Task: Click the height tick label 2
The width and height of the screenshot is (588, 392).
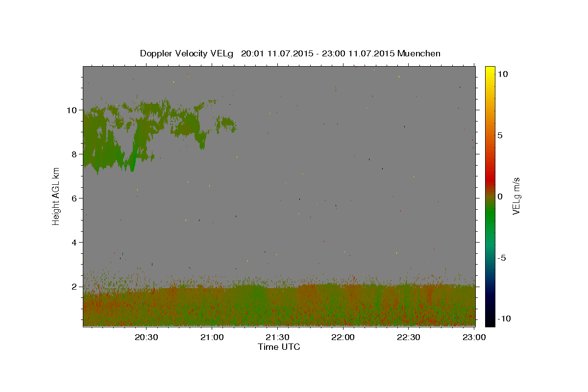Action: [x=75, y=286]
